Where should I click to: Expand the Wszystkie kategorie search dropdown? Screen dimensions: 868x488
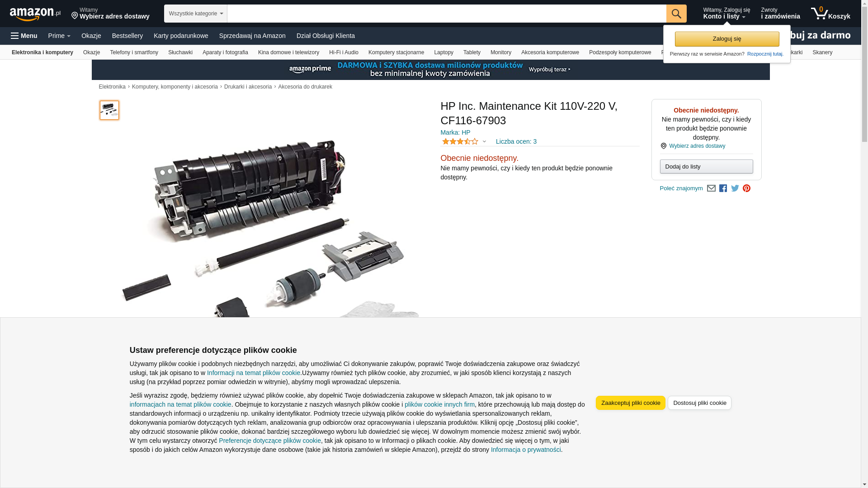click(x=196, y=14)
